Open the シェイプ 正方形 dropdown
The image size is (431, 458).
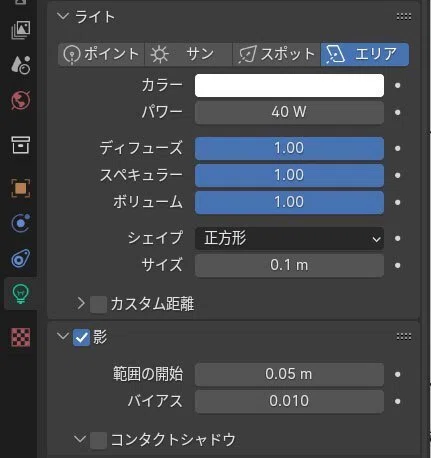point(289,238)
